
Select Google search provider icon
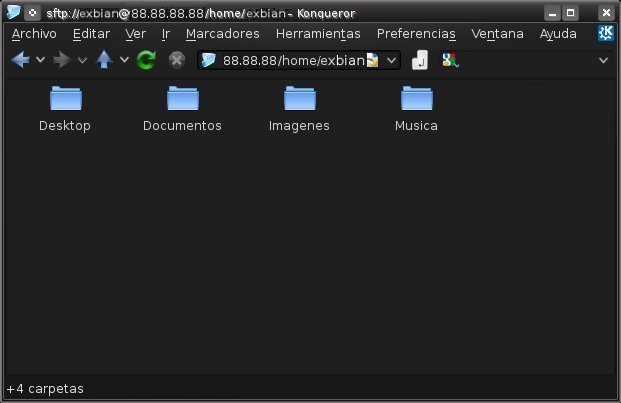(x=450, y=61)
